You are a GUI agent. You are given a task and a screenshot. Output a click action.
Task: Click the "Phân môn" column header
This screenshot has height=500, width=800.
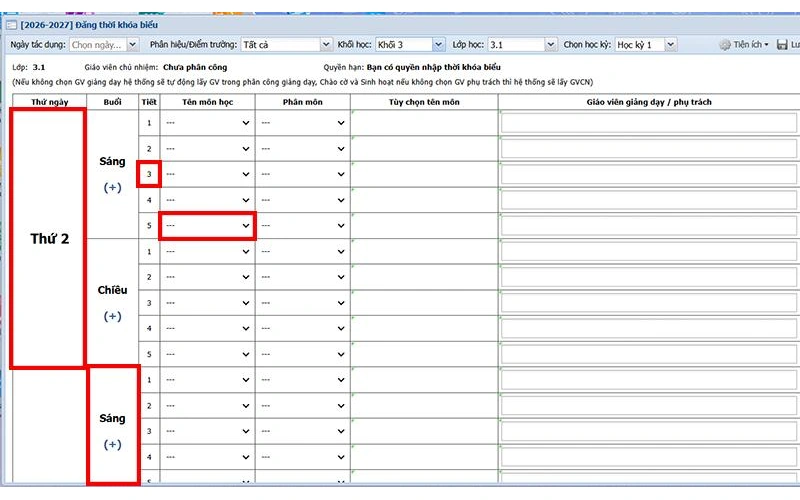point(303,102)
